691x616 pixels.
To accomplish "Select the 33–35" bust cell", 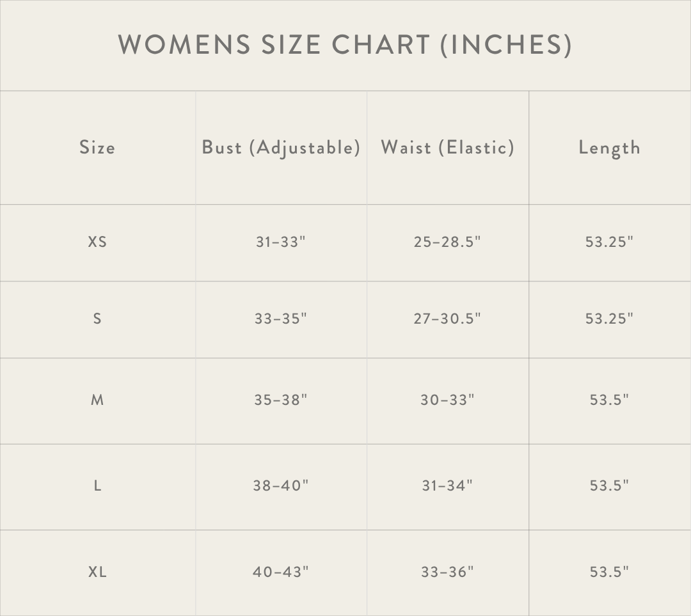I will pyautogui.click(x=281, y=319).
